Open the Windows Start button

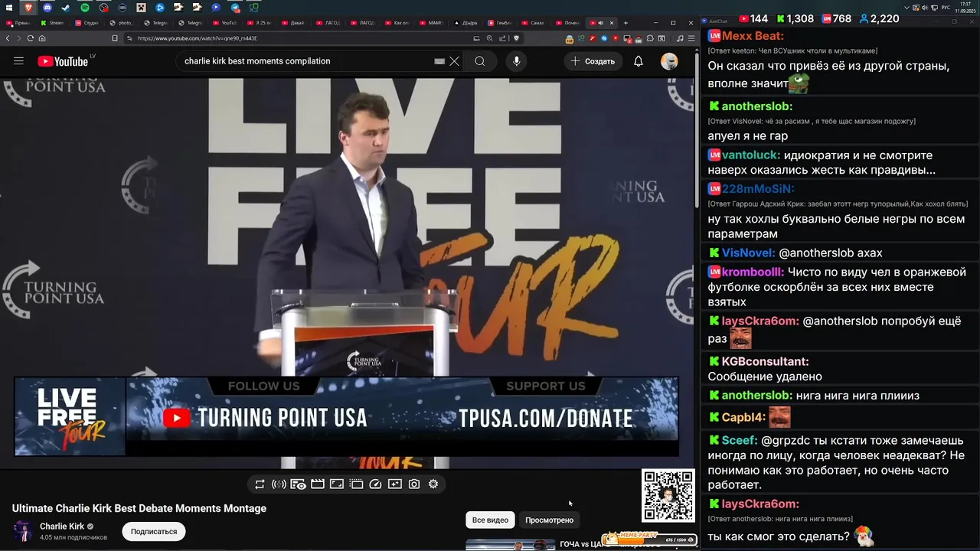pos(9,8)
